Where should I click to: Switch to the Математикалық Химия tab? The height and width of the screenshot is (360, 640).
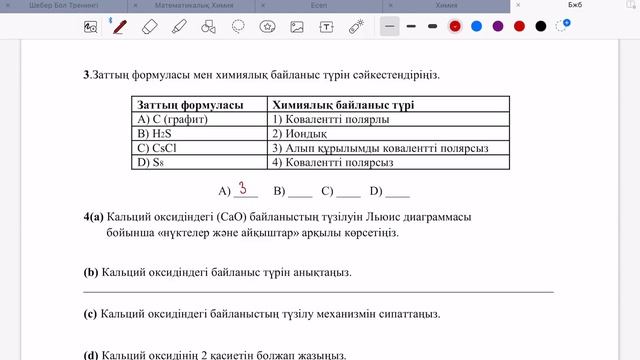pos(194,5)
